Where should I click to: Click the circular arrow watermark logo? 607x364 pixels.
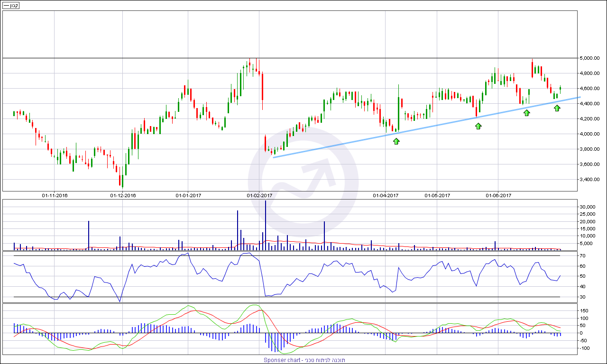point(303,185)
